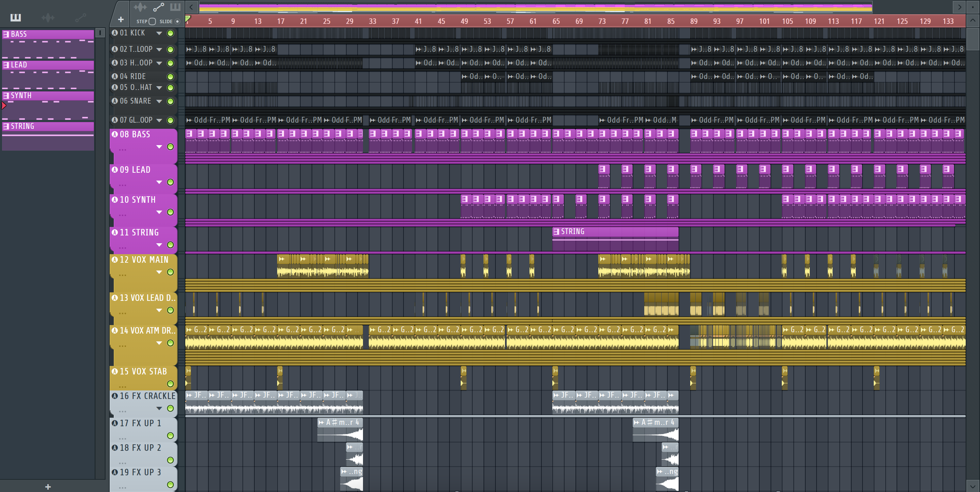Select the BASS pattern in the picker
Image resolution: width=980 pixels, height=492 pixels.
coord(48,44)
